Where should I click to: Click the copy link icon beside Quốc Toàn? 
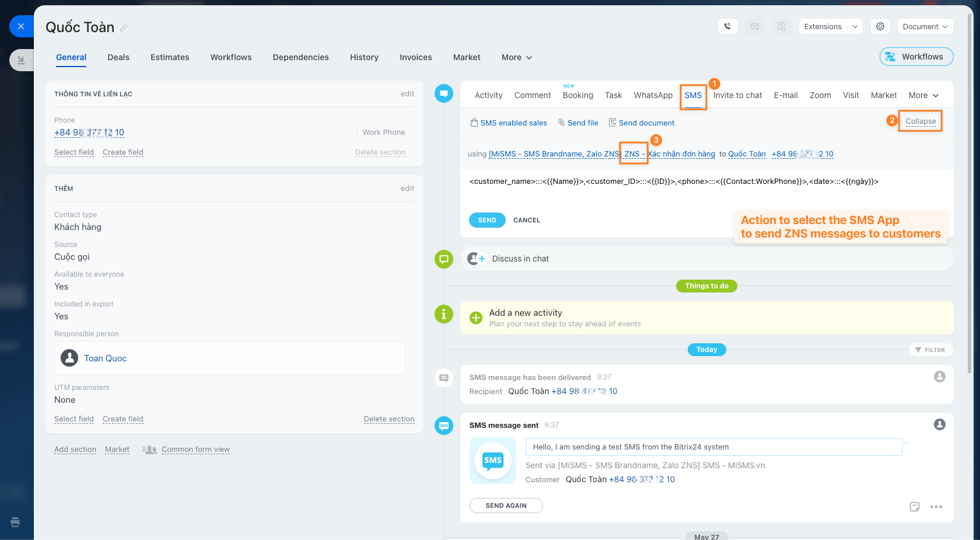[124, 28]
